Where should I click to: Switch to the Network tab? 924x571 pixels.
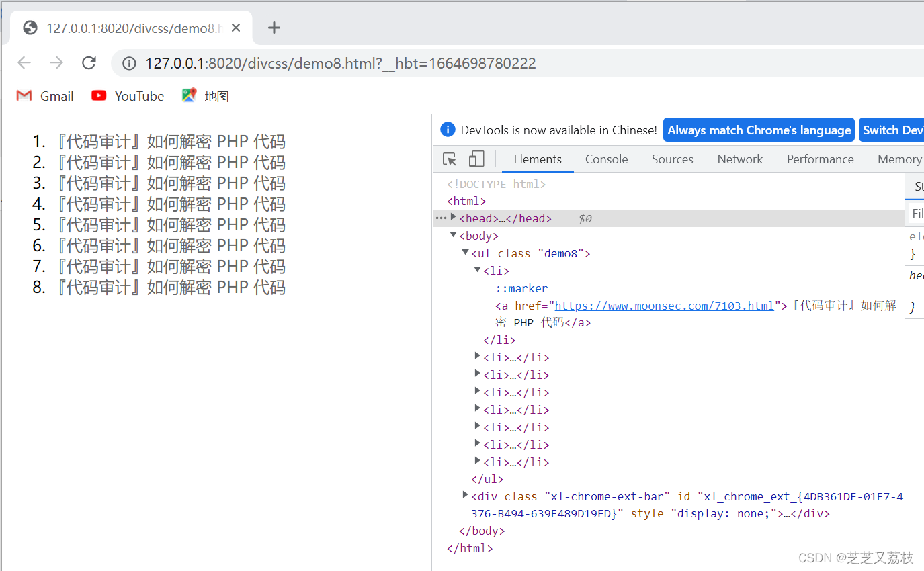pyautogui.click(x=740, y=159)
